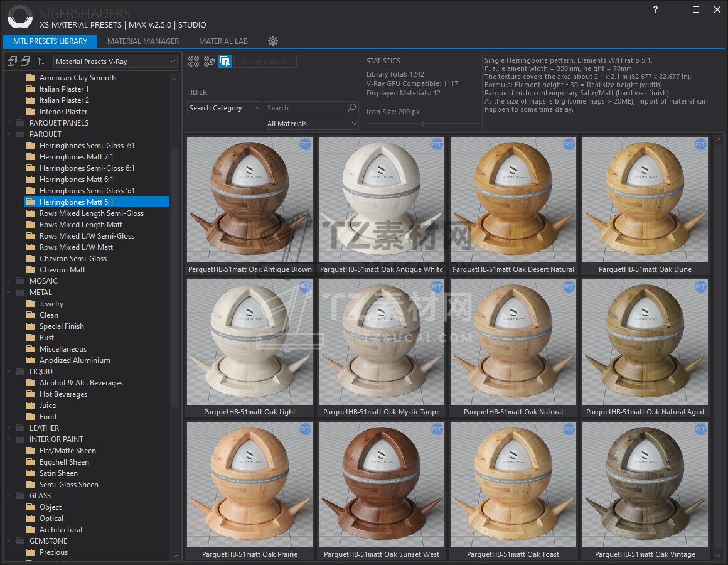Collapse the METAL category arrow

8,293
